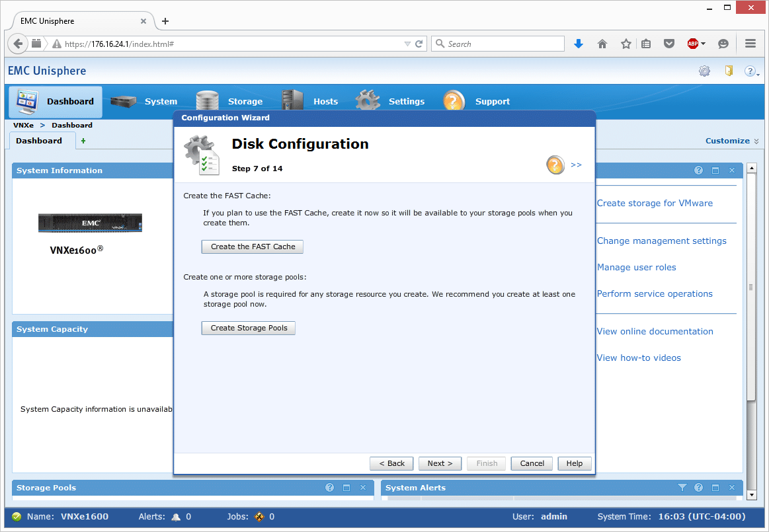Click the Storage database cylinder icon
This screenshot has width=769, height=532.
(x=208, y=100)
